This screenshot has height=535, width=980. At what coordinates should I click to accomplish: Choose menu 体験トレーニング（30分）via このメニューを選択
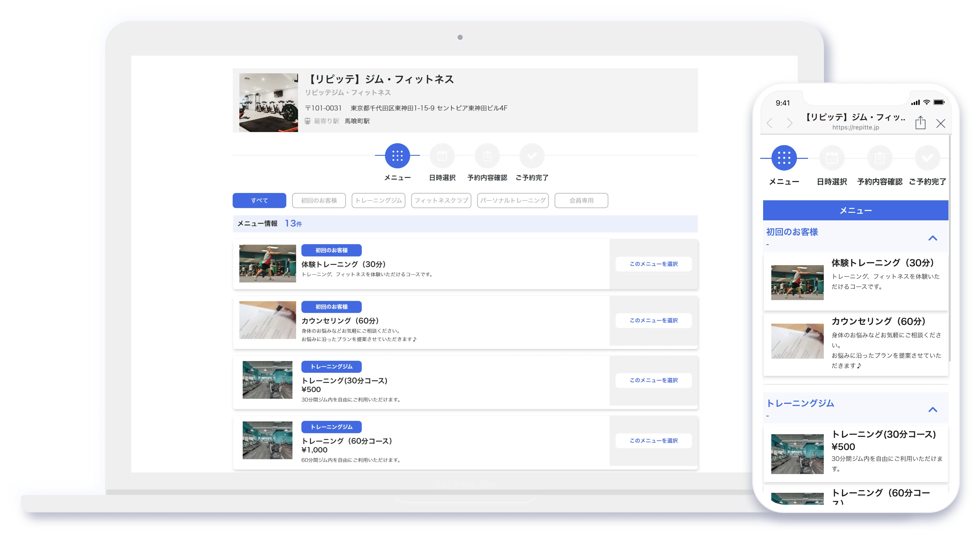(653, 264)
